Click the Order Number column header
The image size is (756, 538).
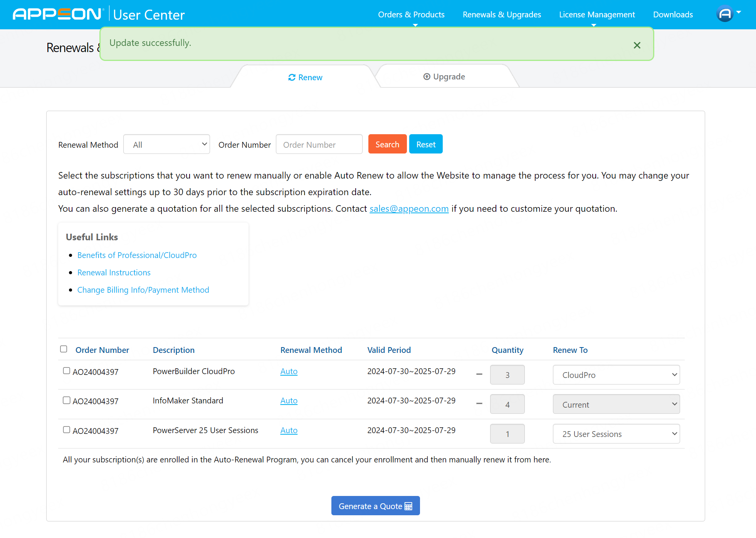coord(102,350)
